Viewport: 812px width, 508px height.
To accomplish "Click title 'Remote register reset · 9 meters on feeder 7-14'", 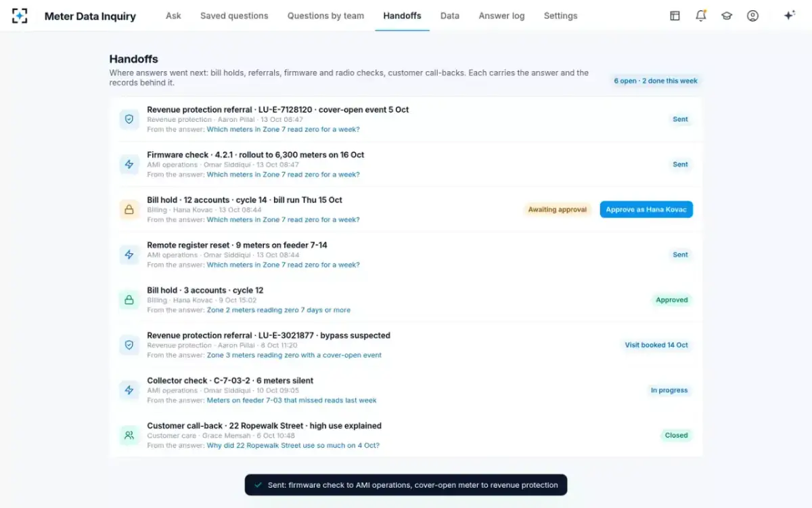I will coord(237,245).
